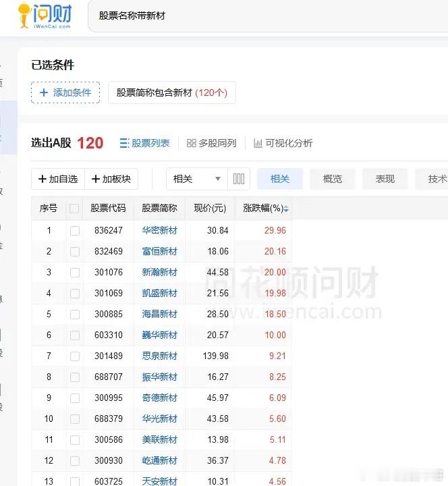
Task: Open stock link 富恒新材
Action: (159, 251)
